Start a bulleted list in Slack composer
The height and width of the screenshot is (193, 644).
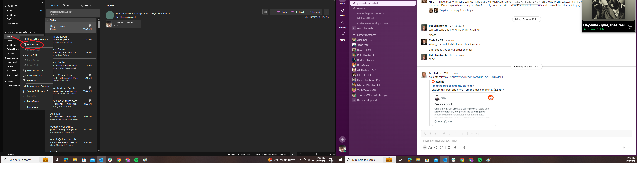[457, 134]
